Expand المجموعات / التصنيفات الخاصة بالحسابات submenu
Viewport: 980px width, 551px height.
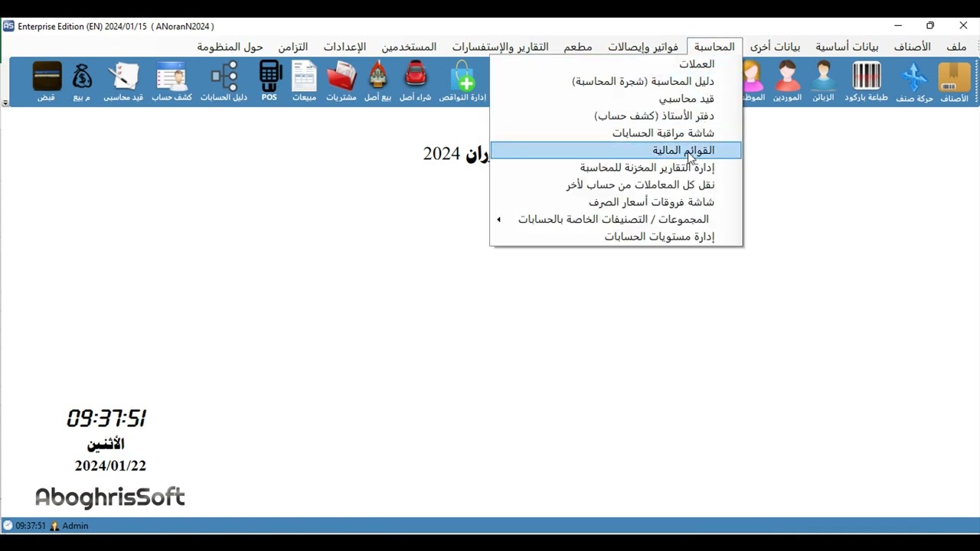click(616, 219)
